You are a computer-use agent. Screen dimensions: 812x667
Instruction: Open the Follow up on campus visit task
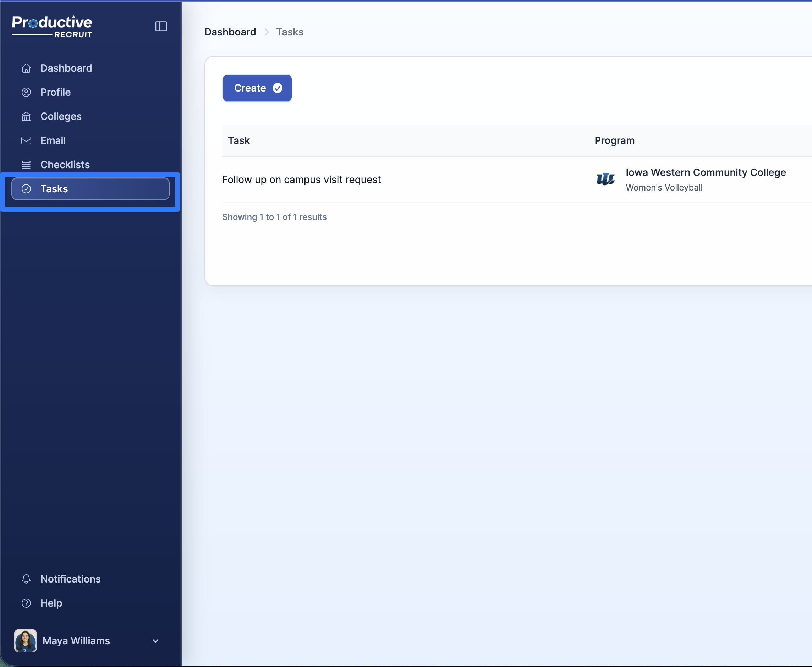coord(301,180)
